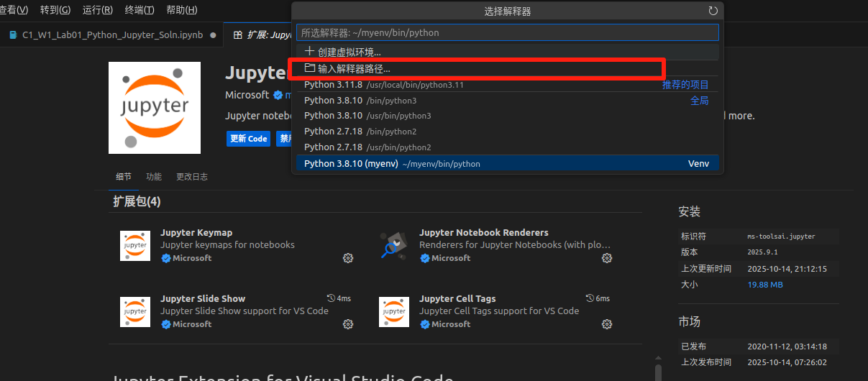
Task: Click the 市场 section heading
Action: (x=689, y=321)
